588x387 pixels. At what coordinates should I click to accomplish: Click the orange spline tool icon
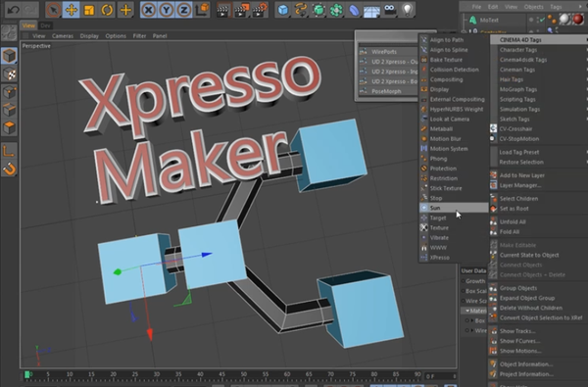301,10
